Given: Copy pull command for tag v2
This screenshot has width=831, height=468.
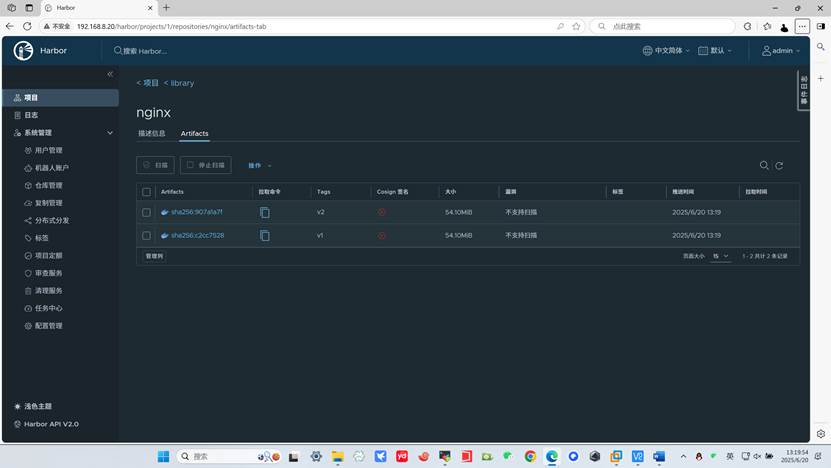Looking at the screenshot, I should [x=264, y=213].
